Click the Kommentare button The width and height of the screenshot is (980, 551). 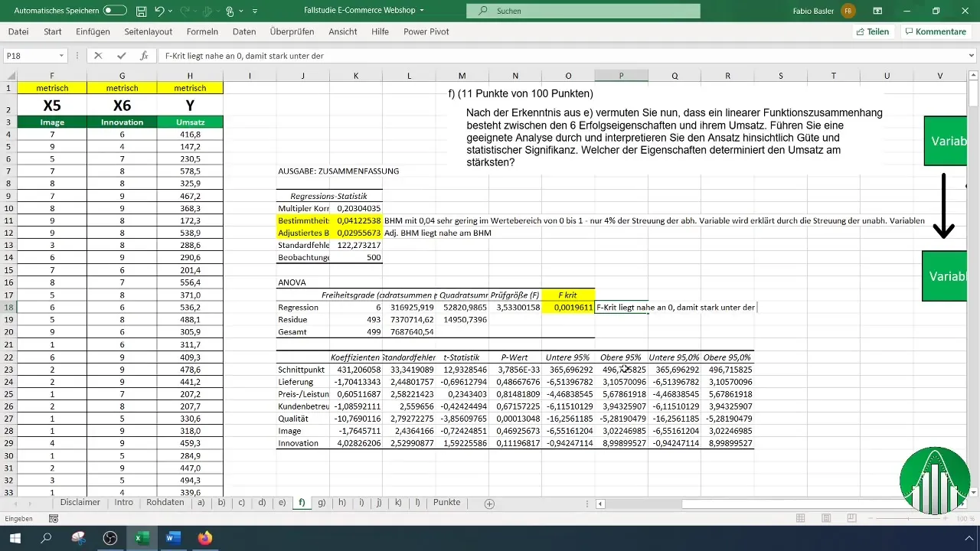click(x=935, y=31)
